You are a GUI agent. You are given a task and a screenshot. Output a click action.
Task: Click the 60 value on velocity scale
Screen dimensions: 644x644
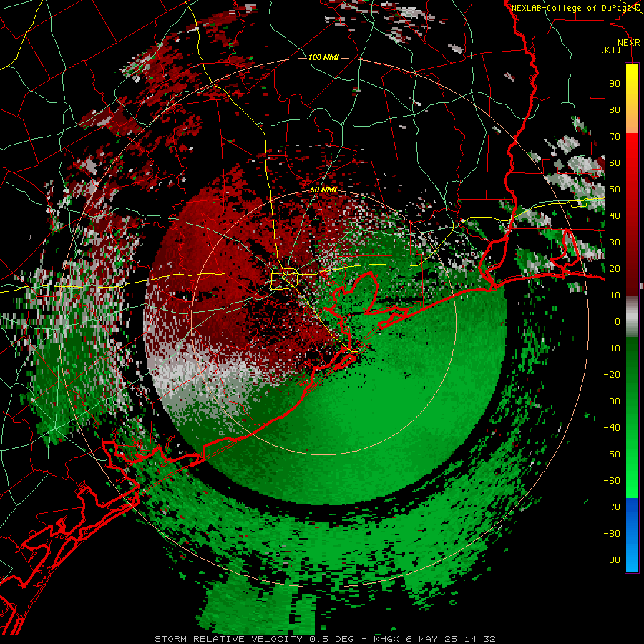[x=615, y=162]
